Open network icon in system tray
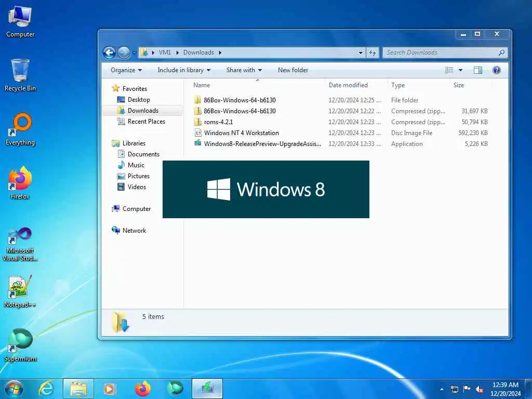Viewport: 532px width, 399px height. [x=454, y=389]
